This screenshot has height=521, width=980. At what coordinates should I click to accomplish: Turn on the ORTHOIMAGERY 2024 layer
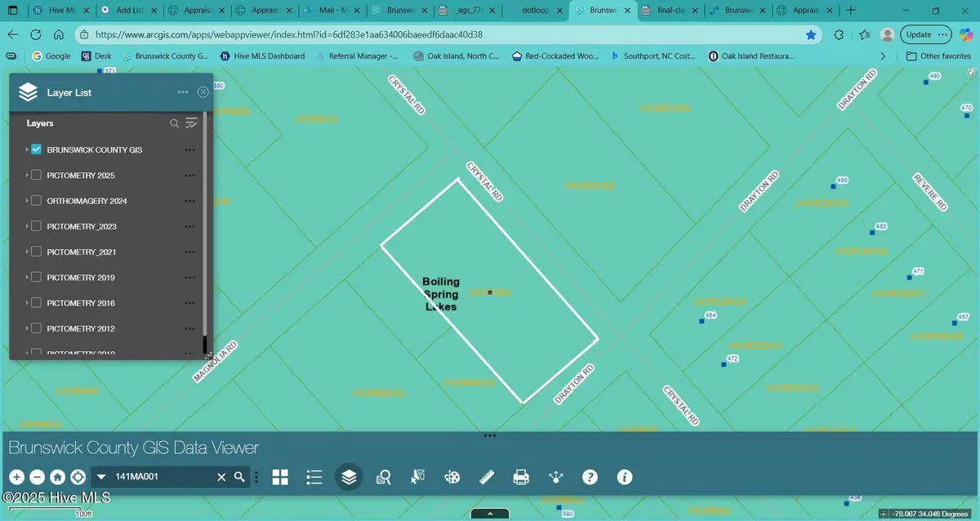37,201
